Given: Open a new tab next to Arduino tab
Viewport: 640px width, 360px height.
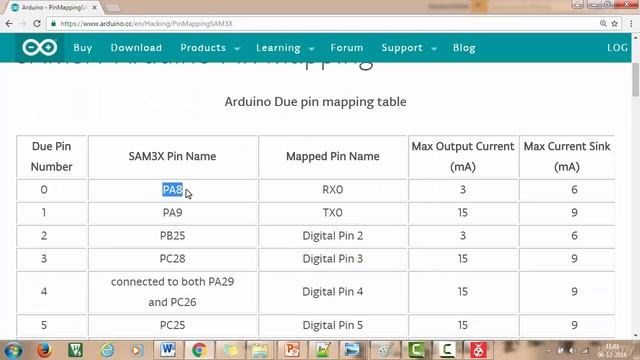Looking at the screenshot, I should coord(113,8).
